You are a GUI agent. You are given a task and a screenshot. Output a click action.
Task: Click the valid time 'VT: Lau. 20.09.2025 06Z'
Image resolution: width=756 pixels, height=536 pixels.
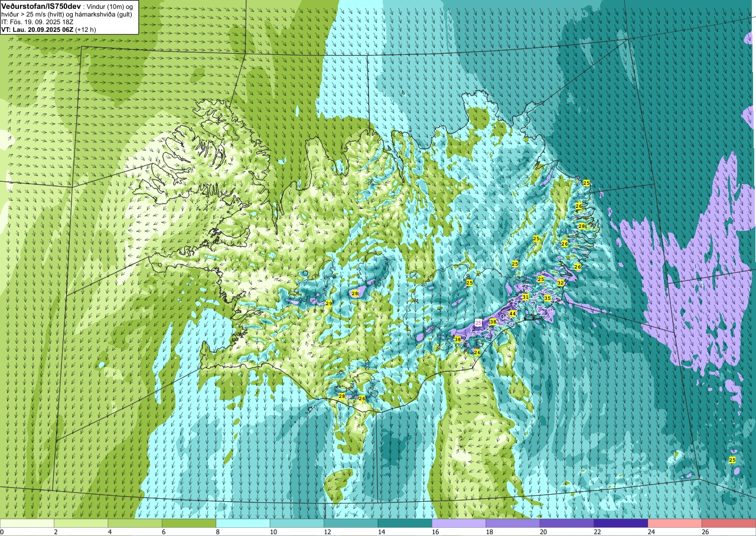[37, 29]
